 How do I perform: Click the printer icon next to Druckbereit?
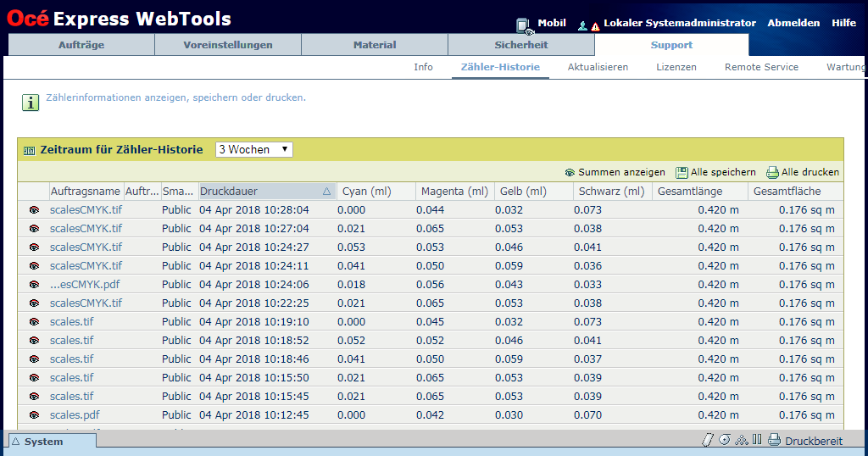(x=775, y=440)
